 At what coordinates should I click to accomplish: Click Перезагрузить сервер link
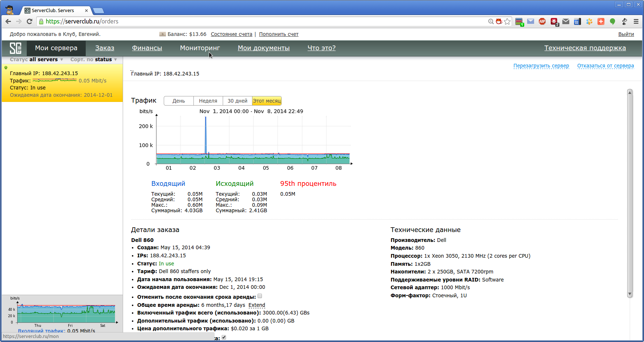pyautogui.click(x=541, y=66)
